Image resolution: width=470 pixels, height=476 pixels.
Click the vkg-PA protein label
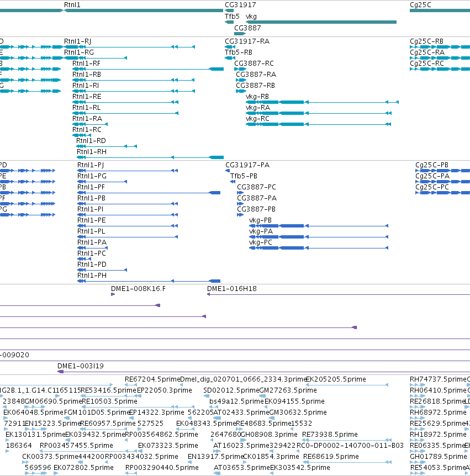pos(261,231)
